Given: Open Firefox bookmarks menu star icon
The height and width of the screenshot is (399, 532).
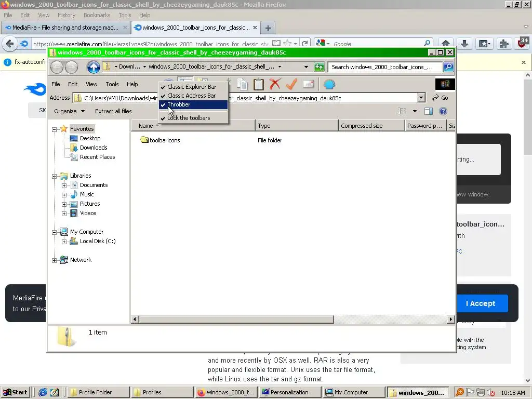Looking at the screenshot, I should (484, 44).
